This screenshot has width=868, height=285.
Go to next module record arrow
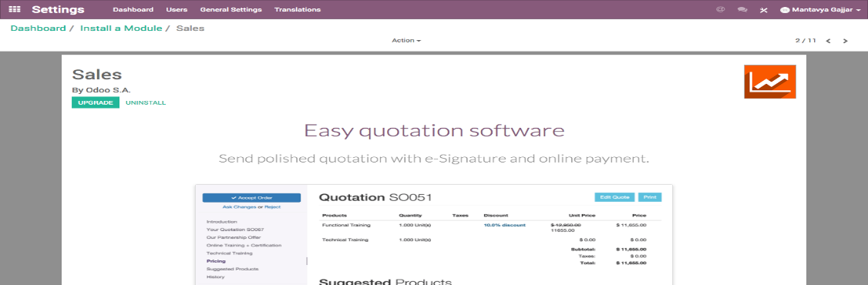click(x=846, y=41)
